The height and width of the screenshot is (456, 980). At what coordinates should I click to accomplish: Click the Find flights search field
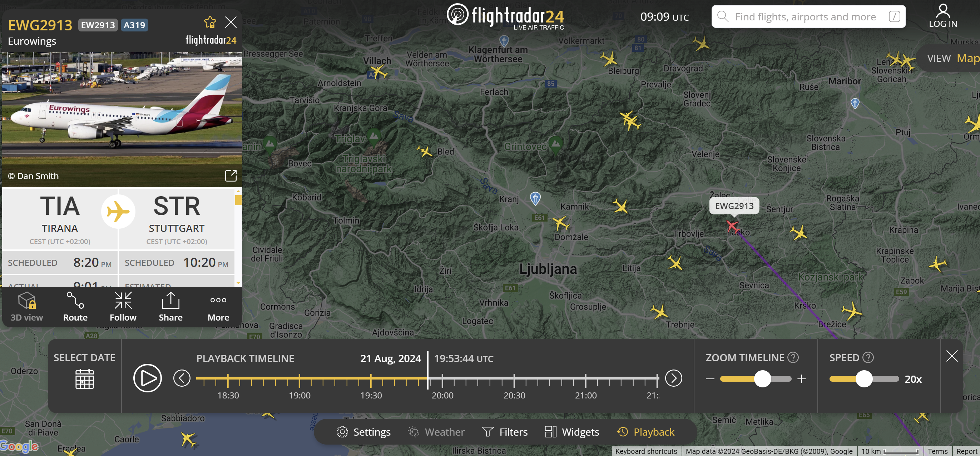click(x=805, y=17)
